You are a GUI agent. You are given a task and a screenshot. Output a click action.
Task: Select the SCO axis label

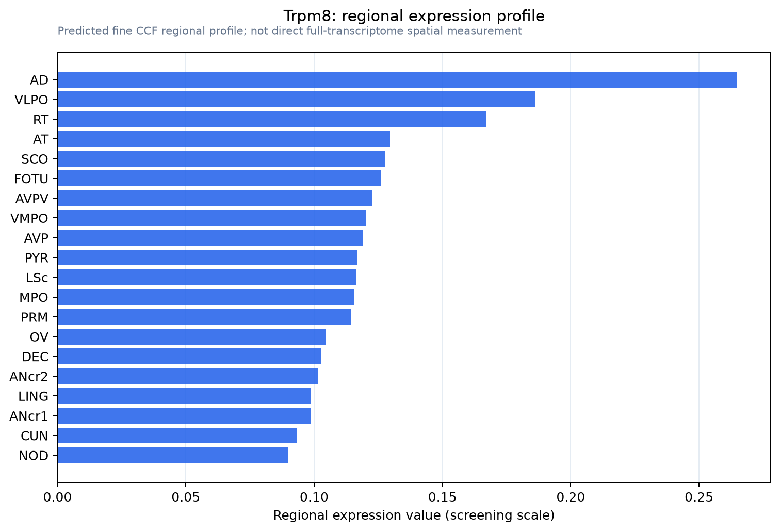(35, 159)
